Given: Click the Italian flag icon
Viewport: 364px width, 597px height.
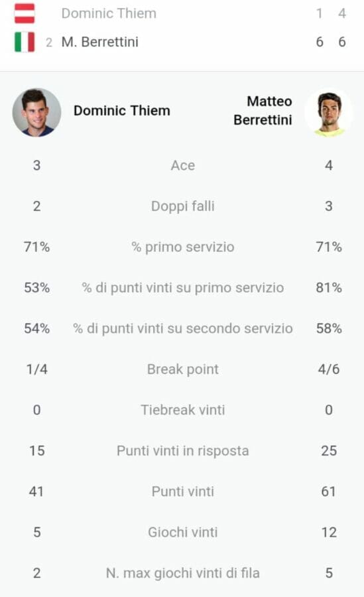Looking at the screenshot, I should point(25,42).
